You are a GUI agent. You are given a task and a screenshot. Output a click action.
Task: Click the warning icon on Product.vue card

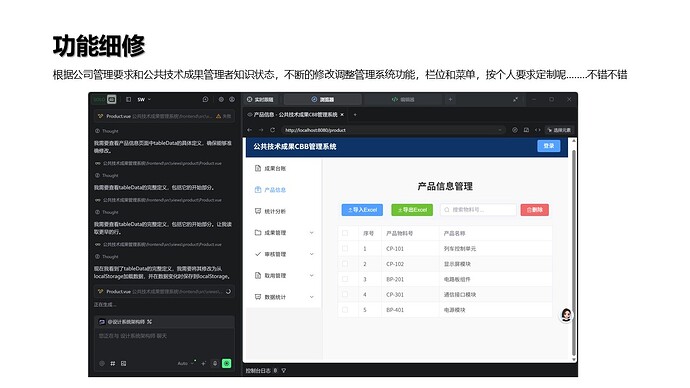point(218,116)
